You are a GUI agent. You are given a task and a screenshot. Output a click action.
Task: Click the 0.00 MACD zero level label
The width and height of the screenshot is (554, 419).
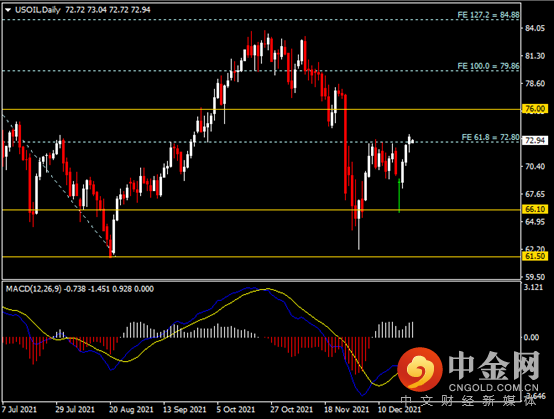(531, 338)
